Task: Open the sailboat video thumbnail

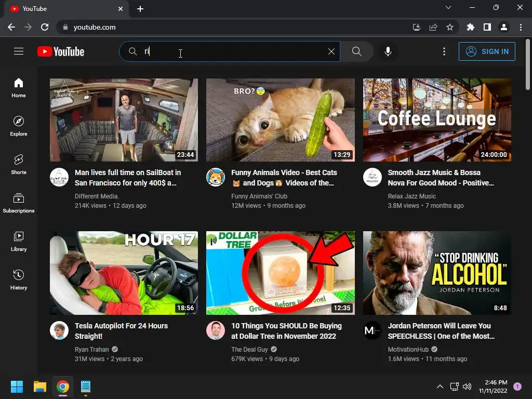Action: [x=124, y=120]
